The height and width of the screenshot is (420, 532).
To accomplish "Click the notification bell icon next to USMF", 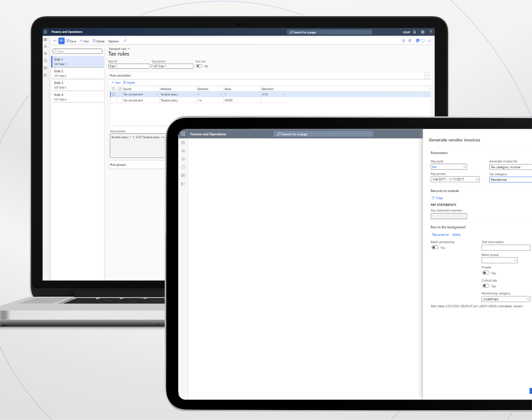I will [414, 32].
